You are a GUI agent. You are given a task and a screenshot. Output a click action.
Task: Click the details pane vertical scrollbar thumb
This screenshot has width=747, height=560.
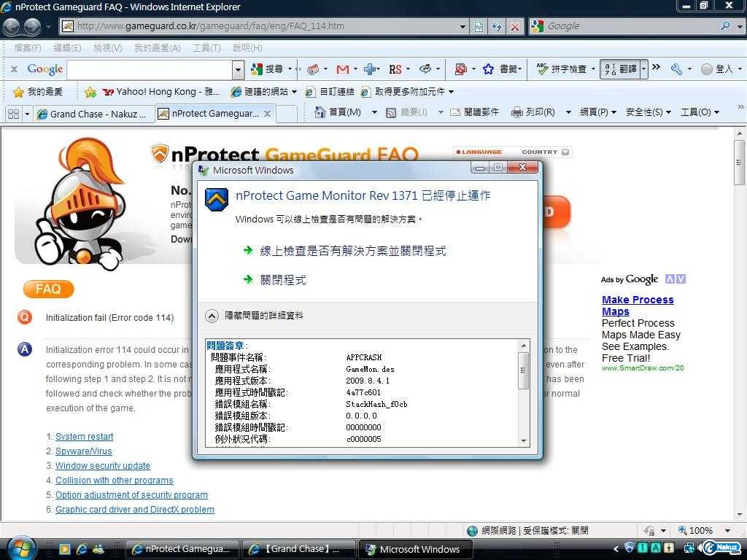coord(523,370)
